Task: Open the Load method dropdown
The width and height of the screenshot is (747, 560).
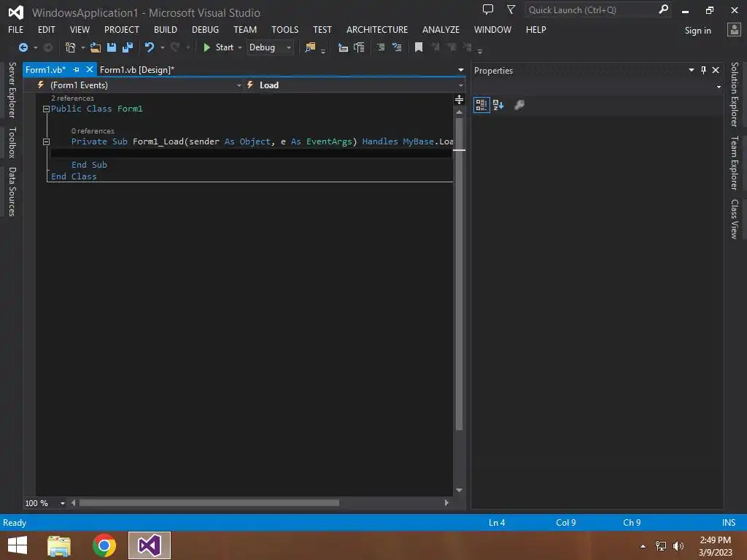Action: click(x=355, y=85)
